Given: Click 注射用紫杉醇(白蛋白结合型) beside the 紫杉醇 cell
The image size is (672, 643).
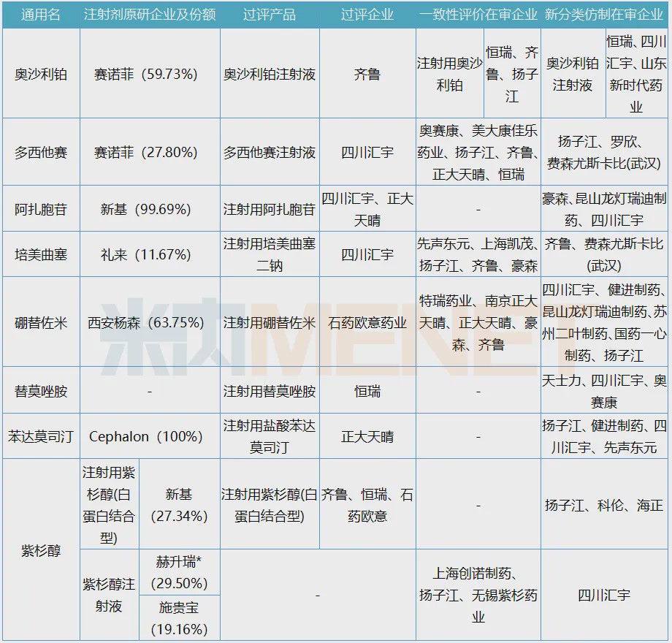Looking at the screenshot, I should point(110,505).
